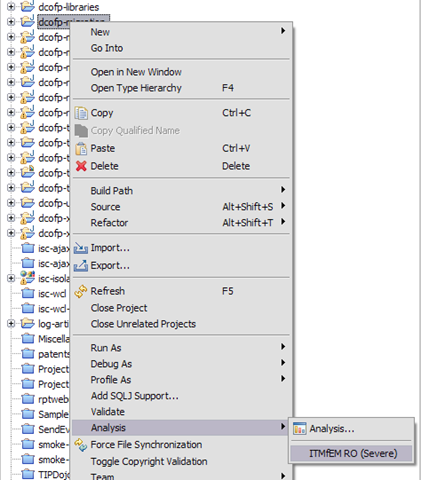
Task: Click the isc-wcl closed project folder icon
Action: click(28, 294)
